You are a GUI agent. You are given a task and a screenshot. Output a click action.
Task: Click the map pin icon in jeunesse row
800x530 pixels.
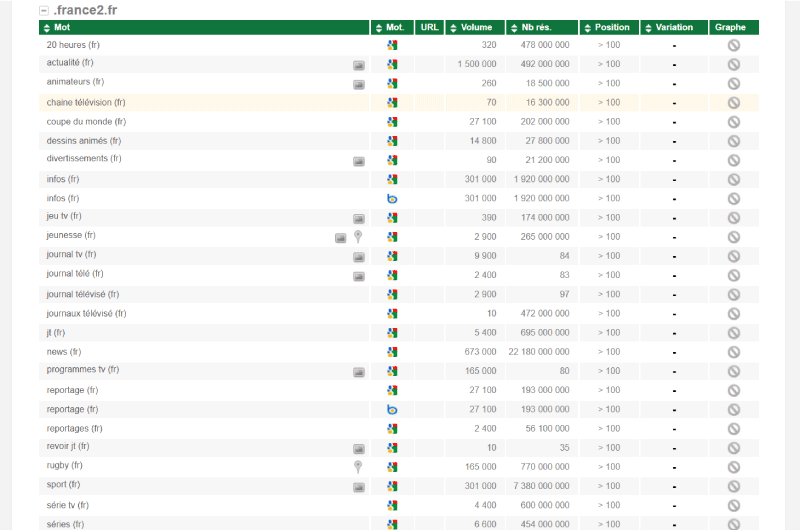(358, 237)
